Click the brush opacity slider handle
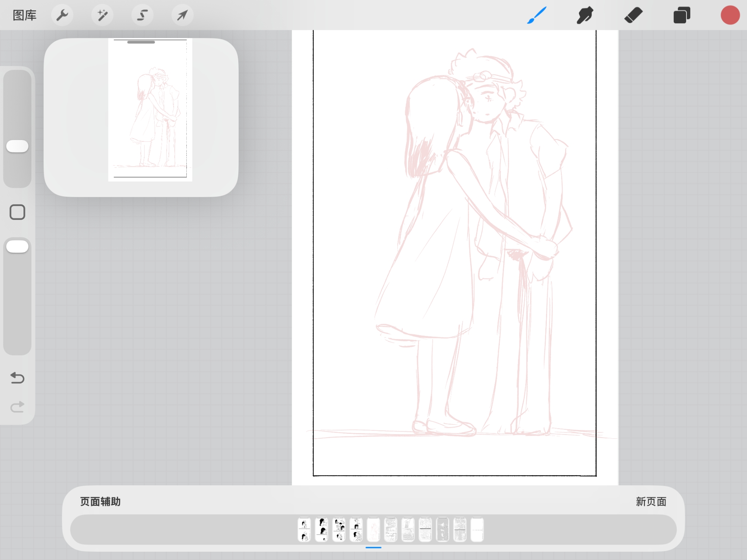747x560 pixels. [x=17, y=247]
